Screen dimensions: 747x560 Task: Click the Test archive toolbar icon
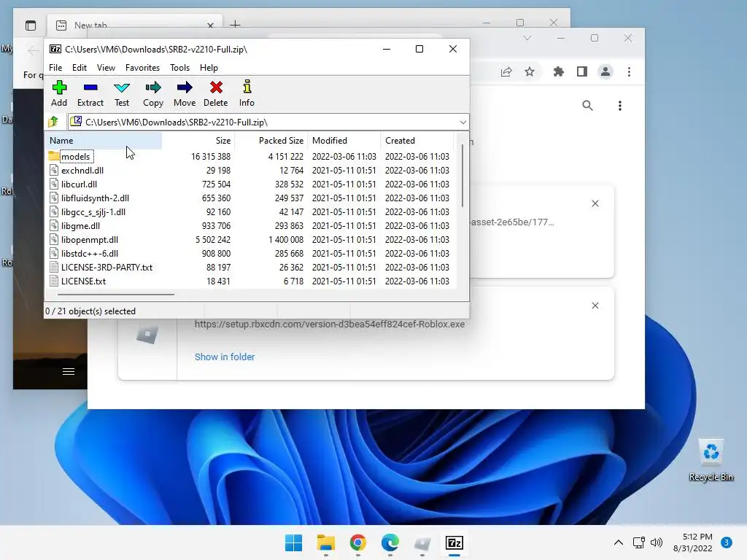coord(122,93)
